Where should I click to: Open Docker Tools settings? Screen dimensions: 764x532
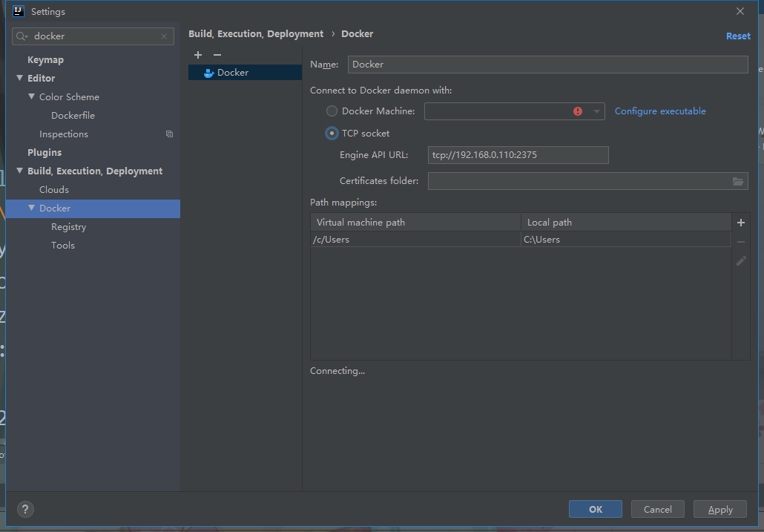[x=63, y=246]
